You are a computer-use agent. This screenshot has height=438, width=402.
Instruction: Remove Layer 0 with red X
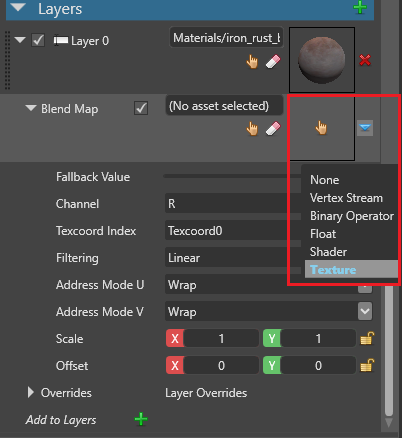[x=365, y=60]
